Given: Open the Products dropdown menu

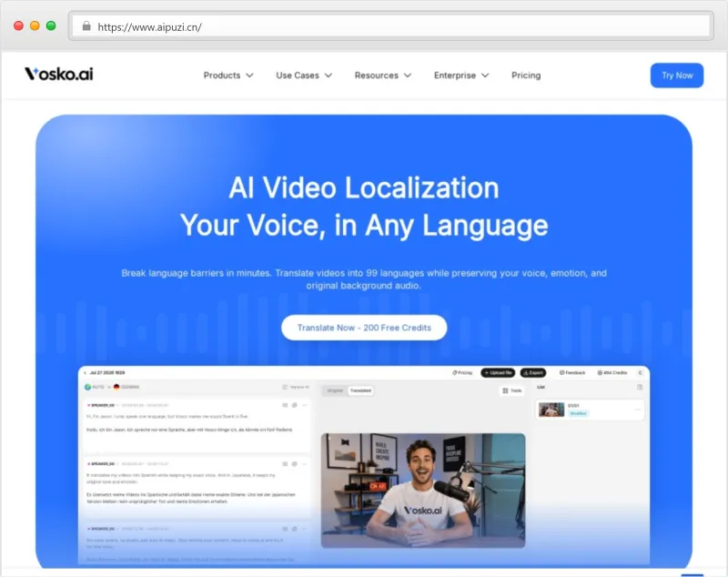Looking at the screenshot, I should 228,76.
